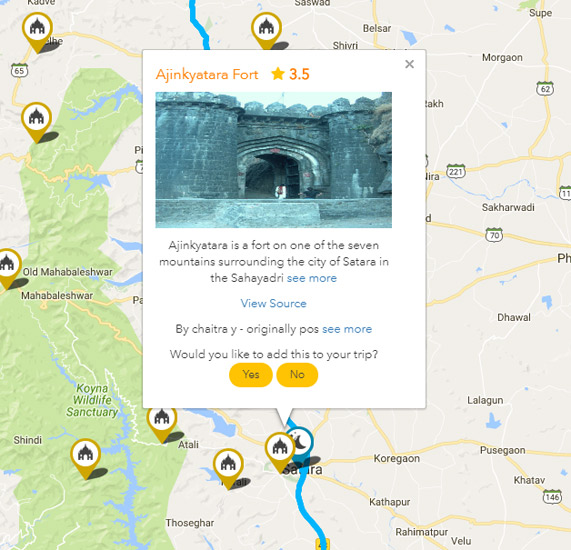Screen dimensions: 571x550
Task: Close the Ajinkyatara Fort popup
Action: tap(409, 64)
